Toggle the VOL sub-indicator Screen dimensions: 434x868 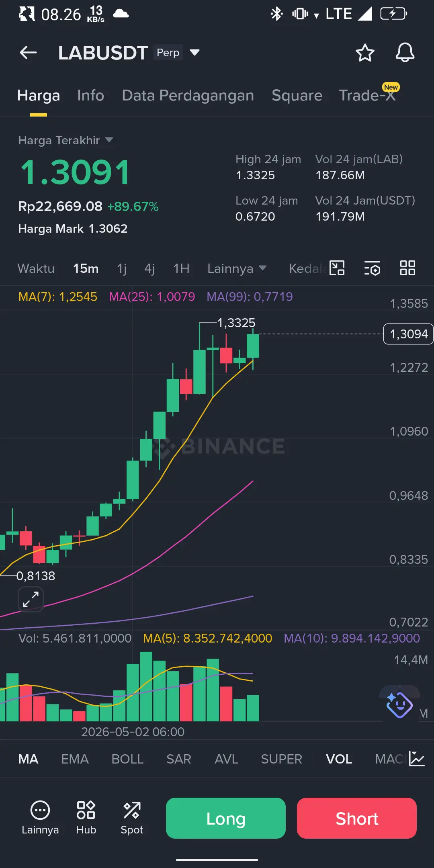click(339, 759)
